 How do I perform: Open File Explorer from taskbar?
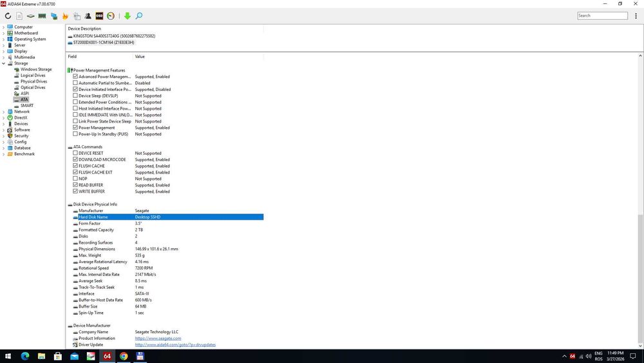[x=41, y=356]
